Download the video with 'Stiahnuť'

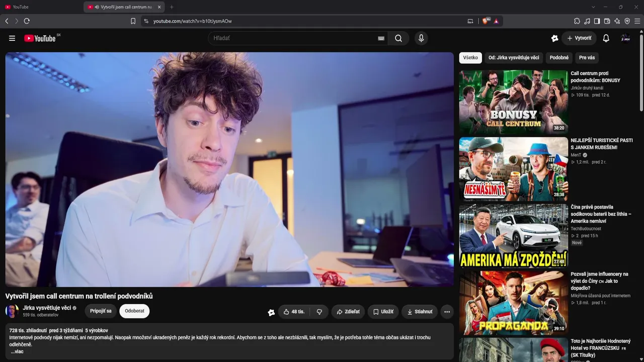click(420, 312)
